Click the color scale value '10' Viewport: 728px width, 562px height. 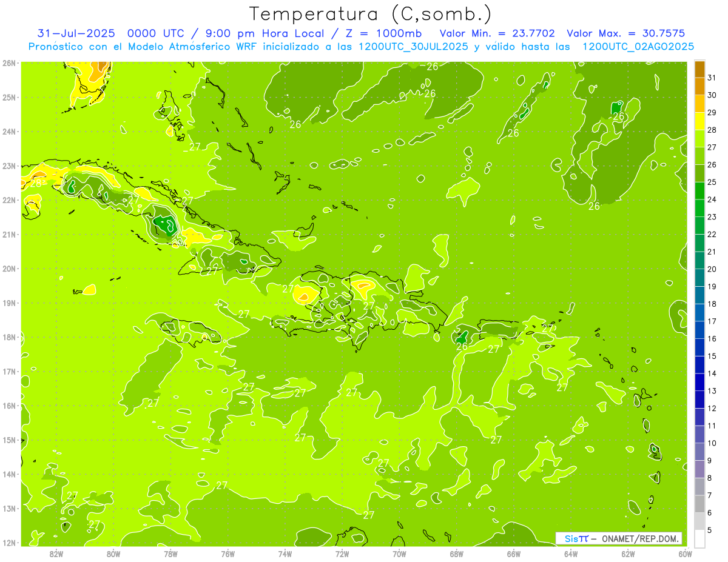click(712, 443)
